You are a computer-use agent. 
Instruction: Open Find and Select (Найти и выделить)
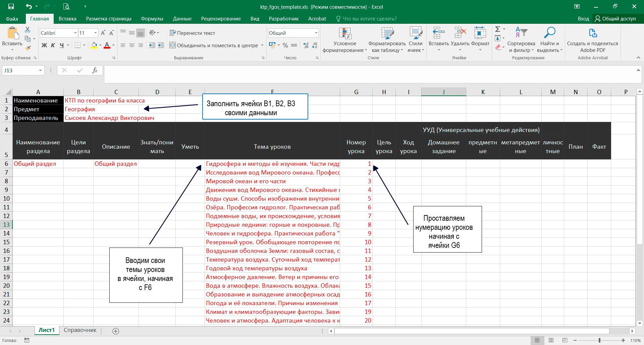(x=549, y=40)
